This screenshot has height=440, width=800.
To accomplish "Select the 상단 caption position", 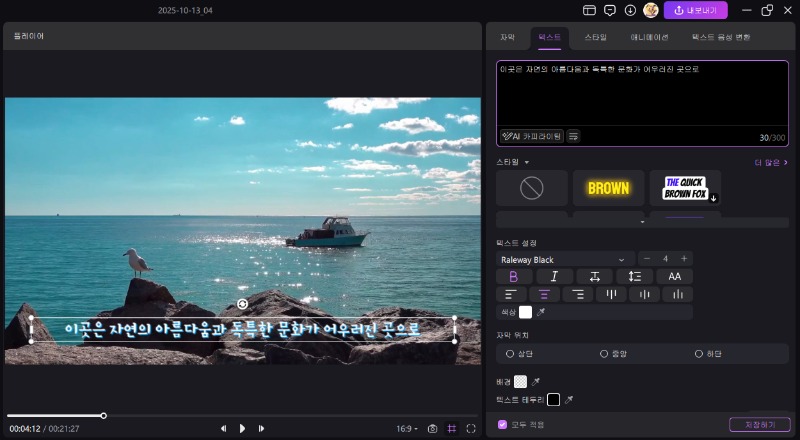I will click(510, 354).
